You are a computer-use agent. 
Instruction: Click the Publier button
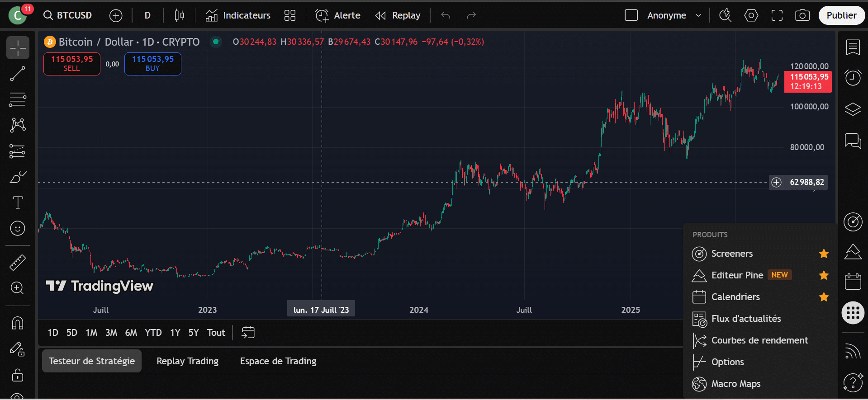click(841, 15)
